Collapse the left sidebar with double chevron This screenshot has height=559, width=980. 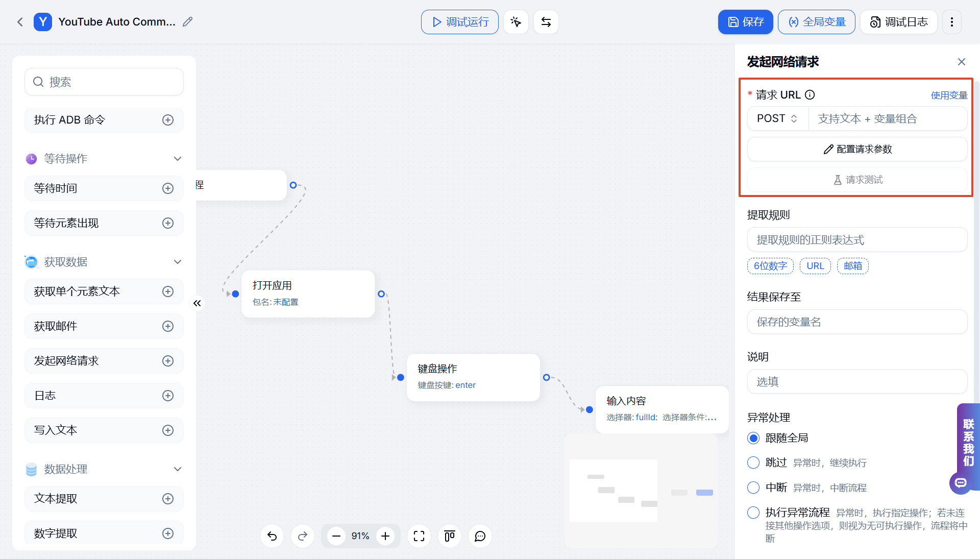pos(198,303)
